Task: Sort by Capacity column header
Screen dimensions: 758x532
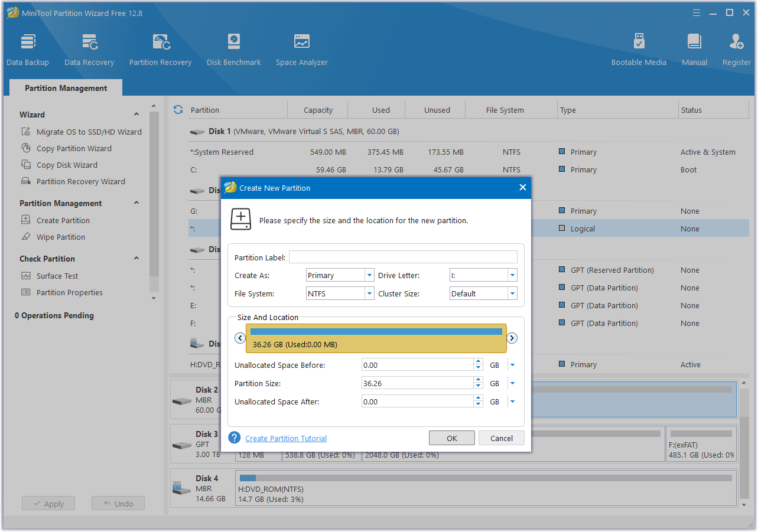Action: [x=318, y=110]
